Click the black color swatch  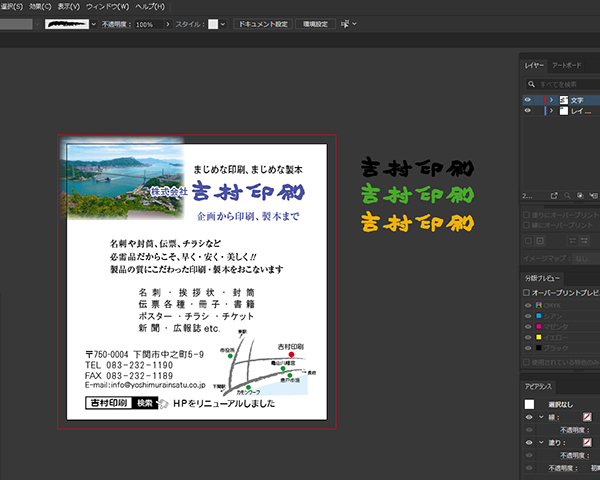click(x=538, y=348)
